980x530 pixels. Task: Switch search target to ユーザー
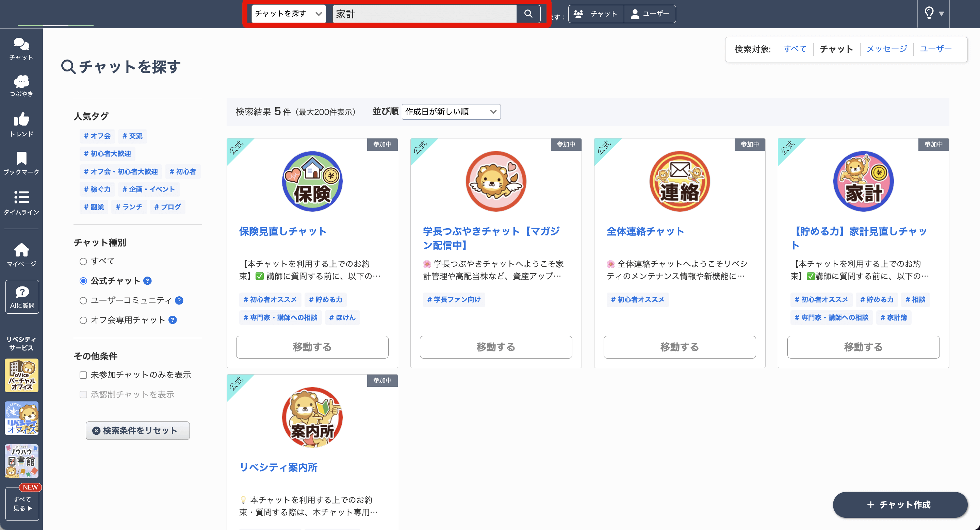pos(936,49)
